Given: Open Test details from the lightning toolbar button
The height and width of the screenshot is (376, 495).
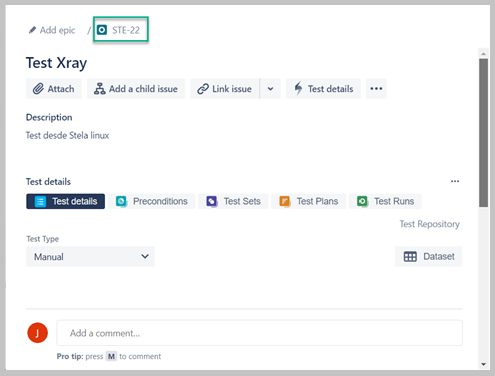Looking at the screenshot, I should (323, 89).
